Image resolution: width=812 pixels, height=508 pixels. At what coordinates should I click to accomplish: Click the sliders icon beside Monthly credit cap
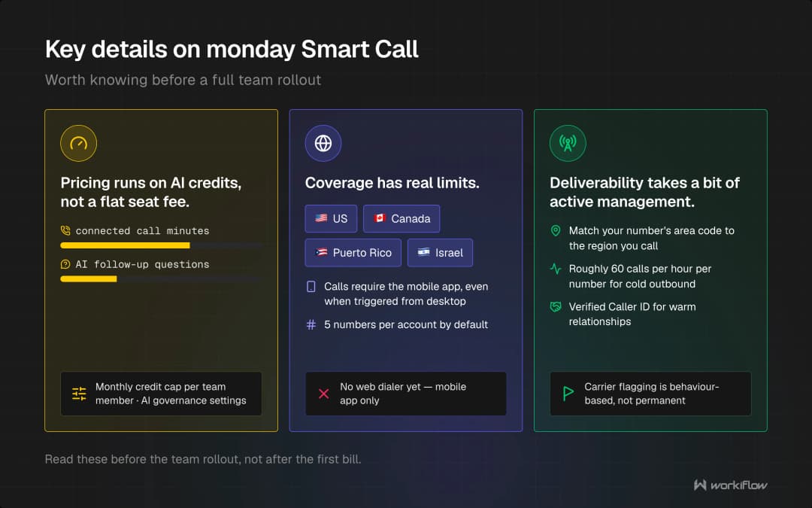79,394
